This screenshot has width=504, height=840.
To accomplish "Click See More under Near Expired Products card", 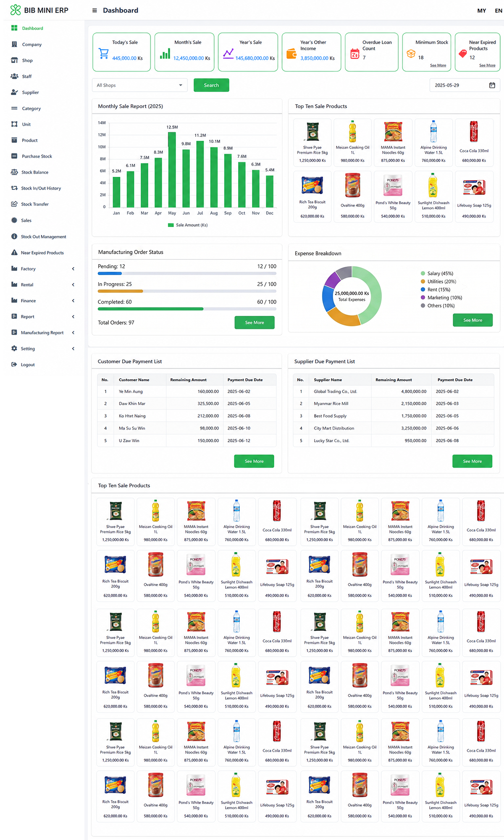I will 487,66.
